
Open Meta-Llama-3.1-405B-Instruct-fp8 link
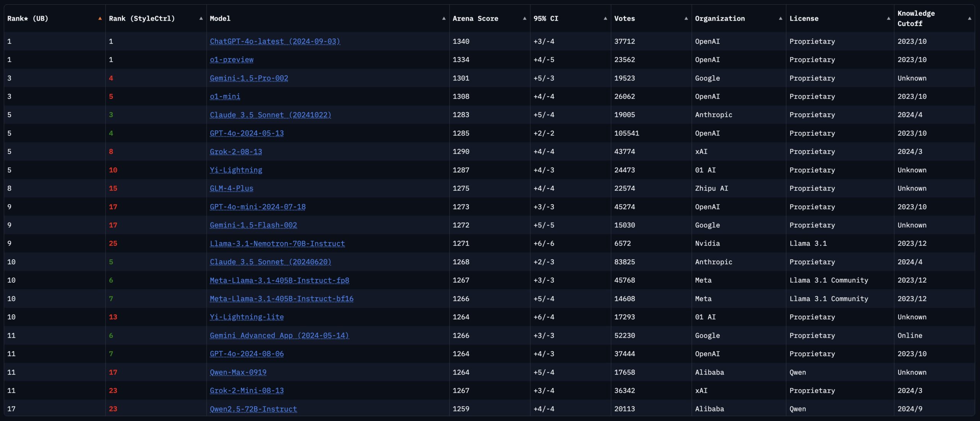pos(279,280)
